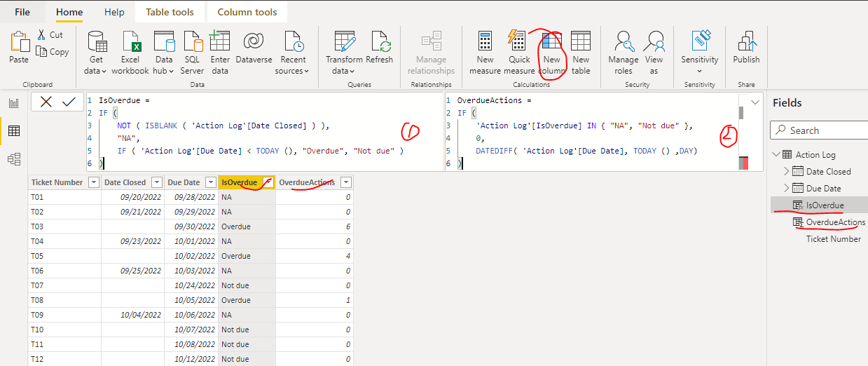The height and width of the screenshot is (366, 868).
Task: Add a New table
Action: click(581, 53)
